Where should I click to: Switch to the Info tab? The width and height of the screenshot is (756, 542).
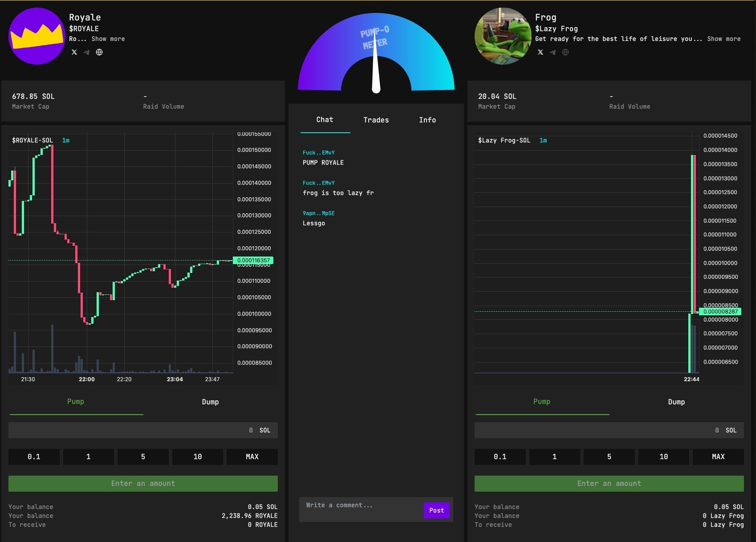tap(427, 120)
